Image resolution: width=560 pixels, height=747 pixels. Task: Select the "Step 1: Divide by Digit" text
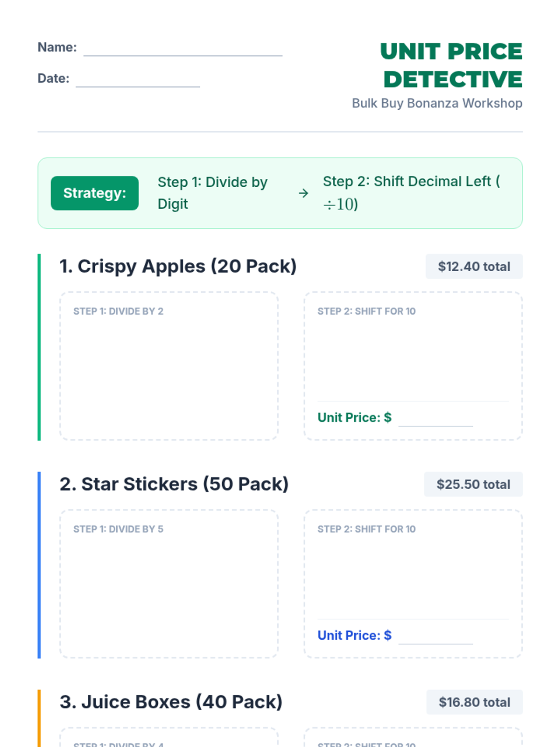pos(212,193)
